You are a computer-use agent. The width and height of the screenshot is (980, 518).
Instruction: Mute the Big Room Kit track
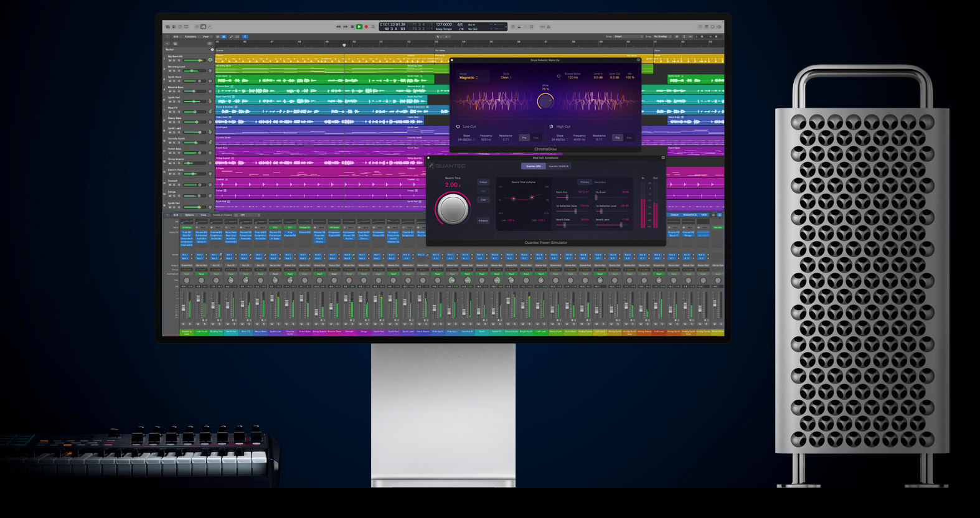pos(170,60)
